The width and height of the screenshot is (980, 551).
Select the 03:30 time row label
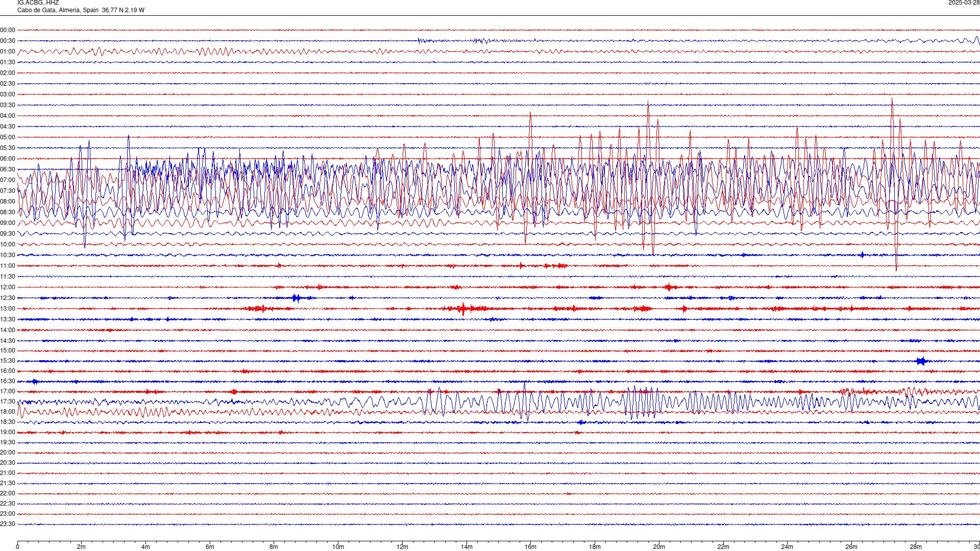[8, 105]
